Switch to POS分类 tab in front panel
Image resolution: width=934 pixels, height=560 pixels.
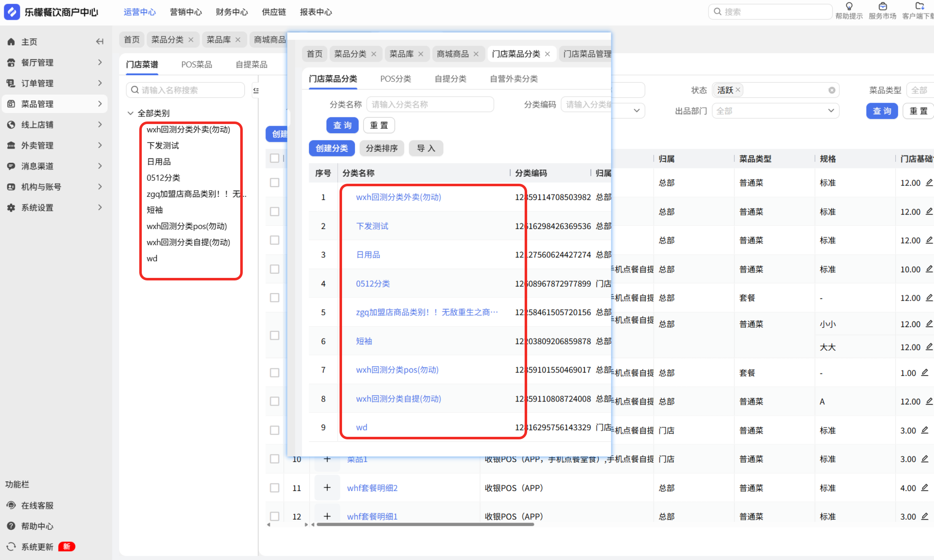[x=395, y=79]
